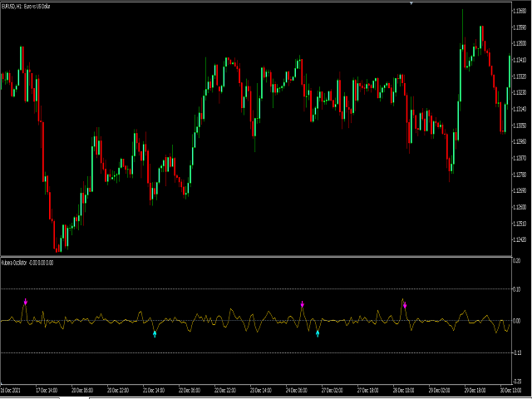The width and height of the screenshot is (532, 399).
Task: Select the Kubera Oscillator indicator label
Action: [x=27, y=264]
